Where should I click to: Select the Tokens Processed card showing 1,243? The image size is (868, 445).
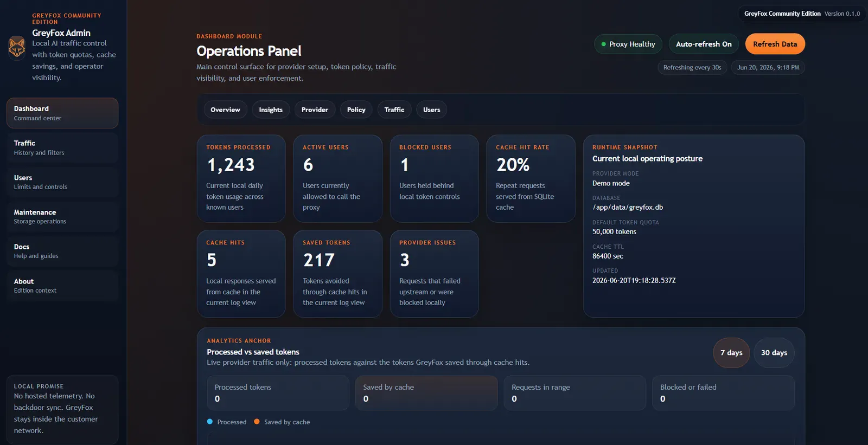tap(241, 178)
